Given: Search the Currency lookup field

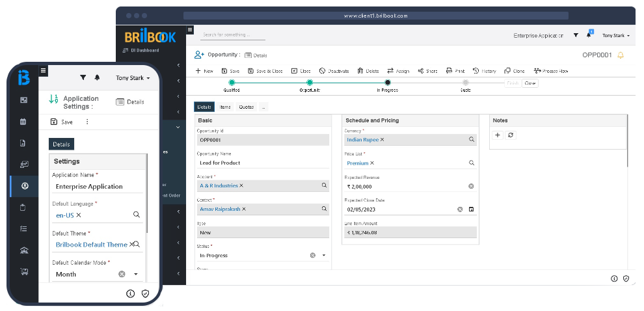Looking at the screenshot, I should (472, 140).
